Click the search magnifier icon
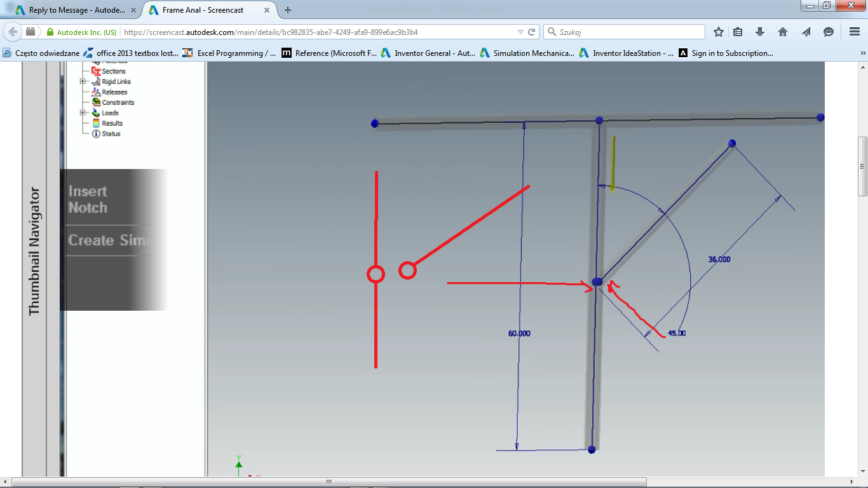This screenshot has width=868, height=488. pyautogui.click(x=552, y=32)
